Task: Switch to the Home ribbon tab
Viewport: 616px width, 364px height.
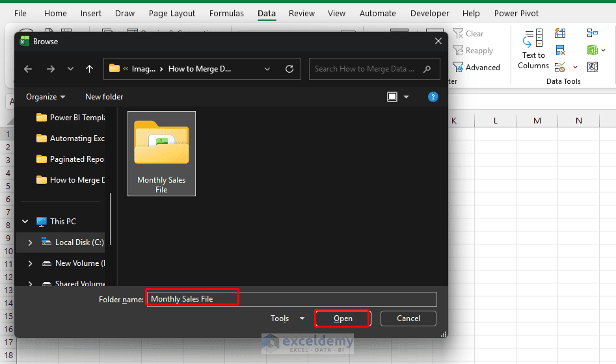Action: tap(55, 14)
